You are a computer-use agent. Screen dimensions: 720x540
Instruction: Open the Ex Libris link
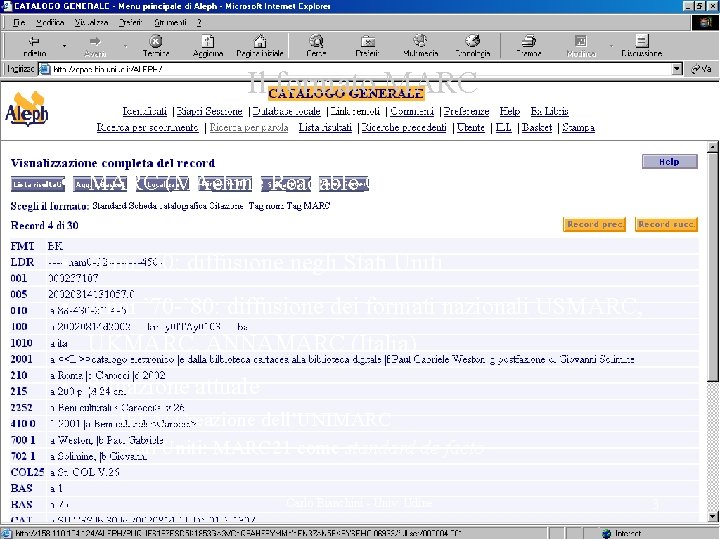tap(549, 111)
